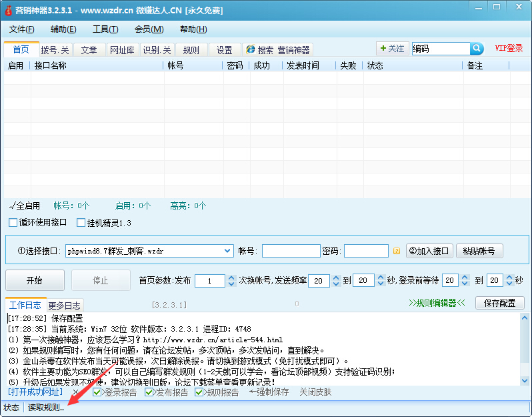The height and width of the screenshot is (417, 532).
Task: Increase 发送频率 minimum with up arrow
Action: tap(336, 278)
